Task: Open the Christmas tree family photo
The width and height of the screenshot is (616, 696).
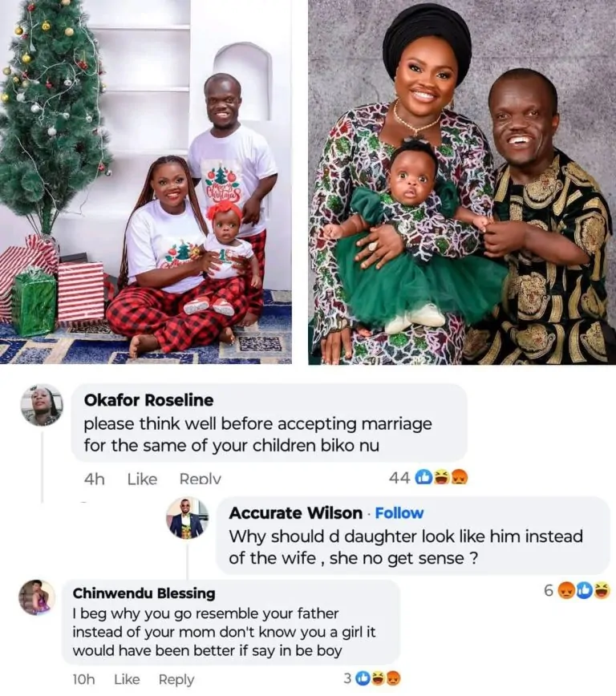Action: 146,180
